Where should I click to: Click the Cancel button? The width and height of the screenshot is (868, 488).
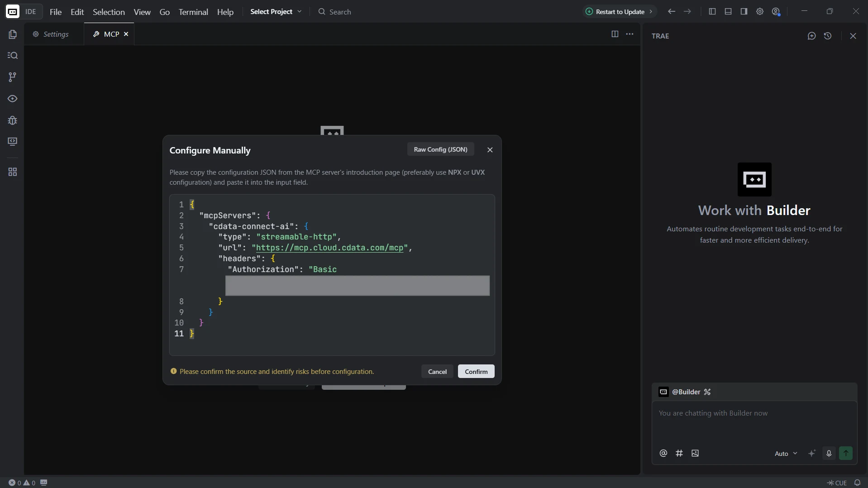coord(437,372)
